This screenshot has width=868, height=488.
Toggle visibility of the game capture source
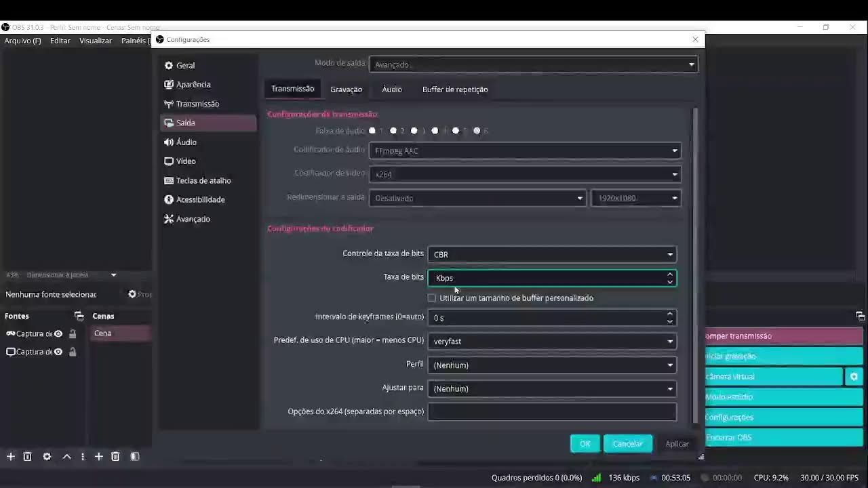58,333
